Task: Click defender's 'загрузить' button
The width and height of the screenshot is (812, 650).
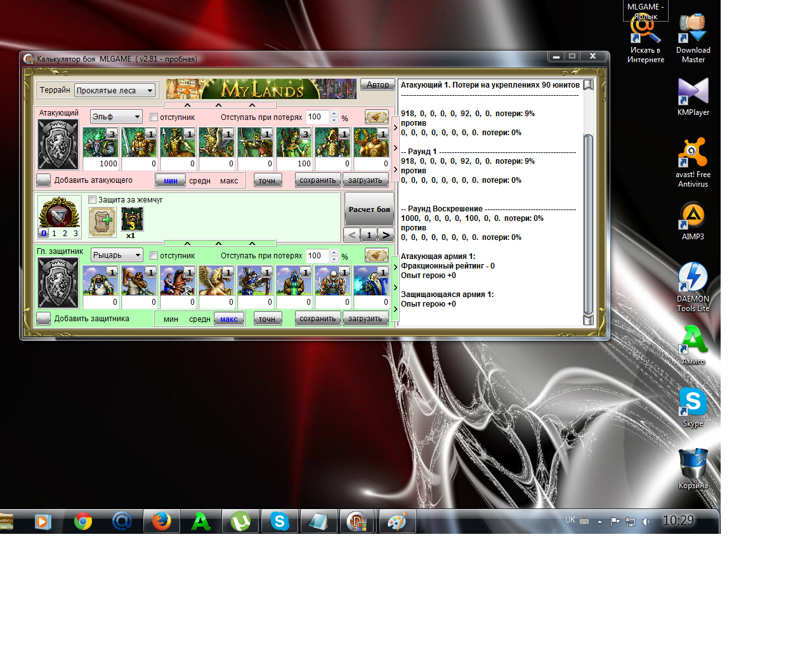Action: [x=365, y=319]
